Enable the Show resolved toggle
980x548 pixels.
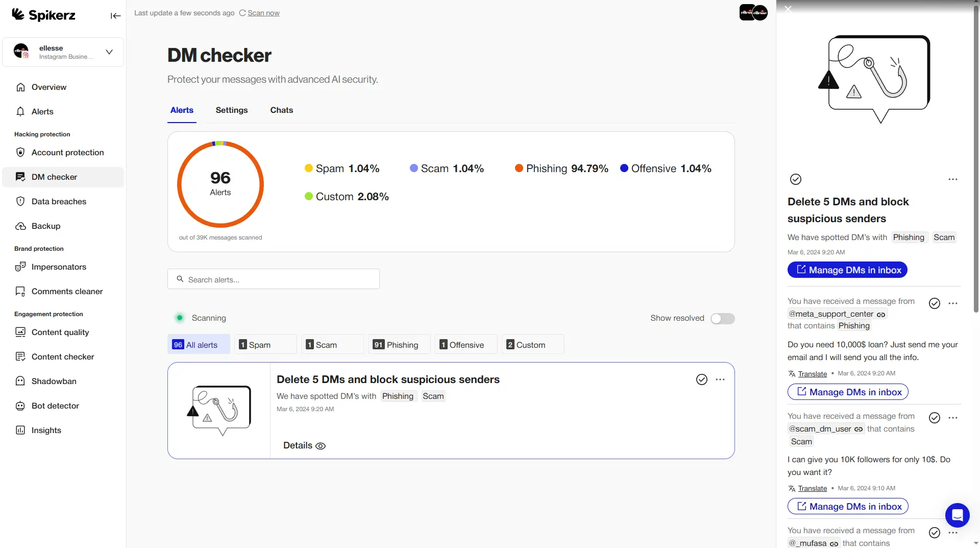coord(723,318)
